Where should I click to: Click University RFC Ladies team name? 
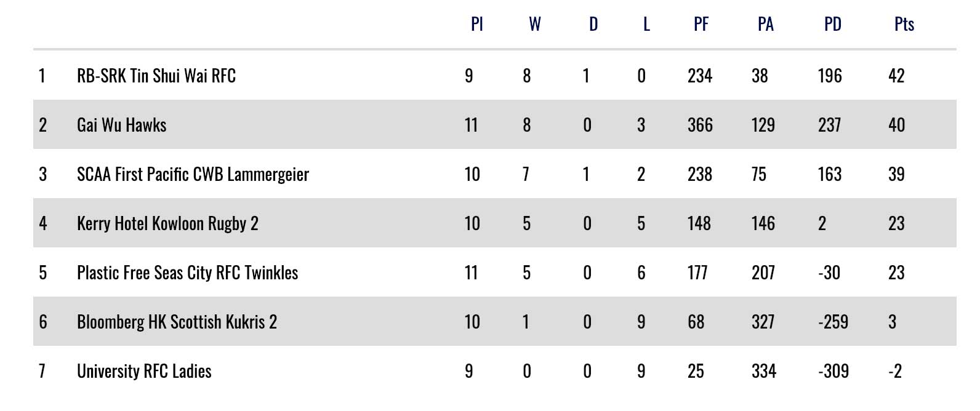(144, 371)
